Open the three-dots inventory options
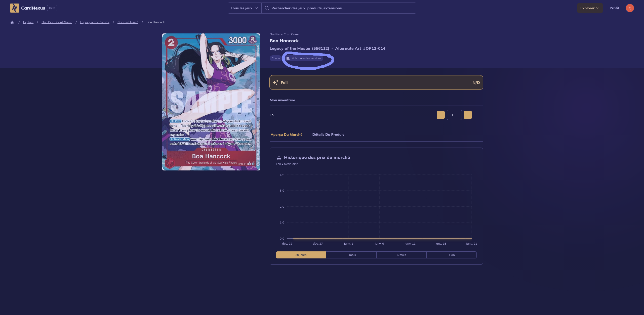This screenshot has width=644, height=315. (x=478, y=115)
